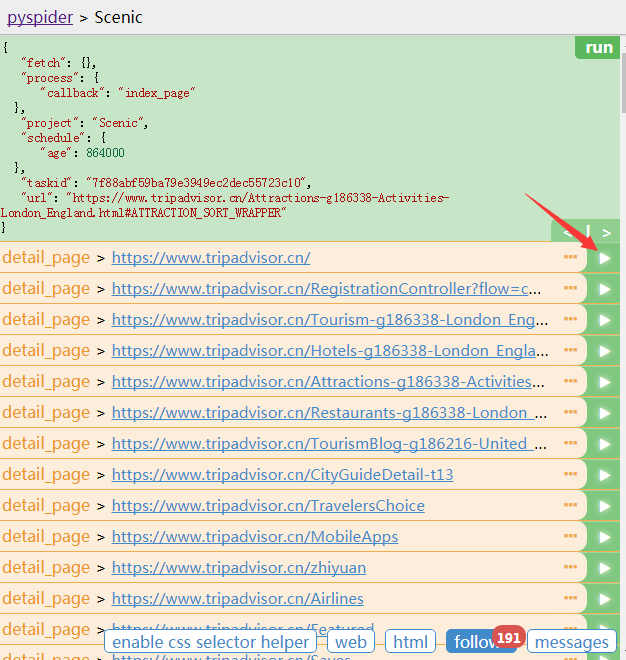Open the CityGuideDetail-t13 link
This screenshot has width=626, height=660.
[x=282, y=475]
